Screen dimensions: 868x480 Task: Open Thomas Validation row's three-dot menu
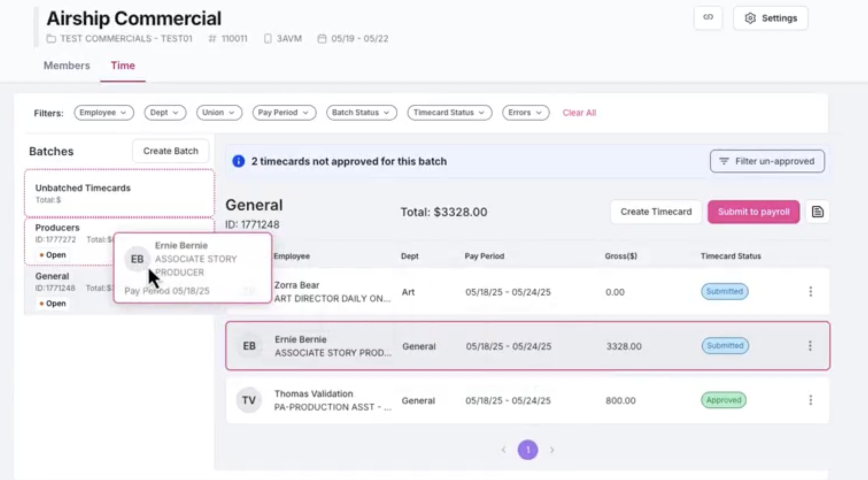[811, 400]
